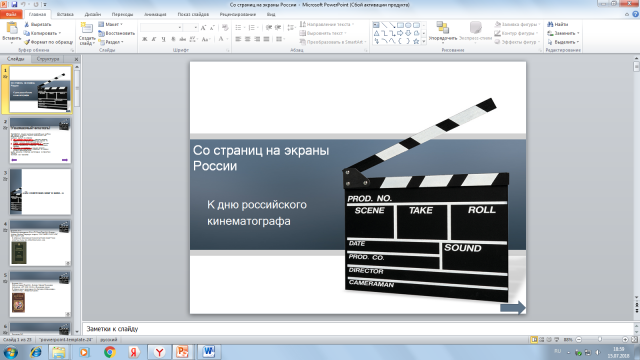
Task: Center text in paragraph group
Action: coord(248,39)
